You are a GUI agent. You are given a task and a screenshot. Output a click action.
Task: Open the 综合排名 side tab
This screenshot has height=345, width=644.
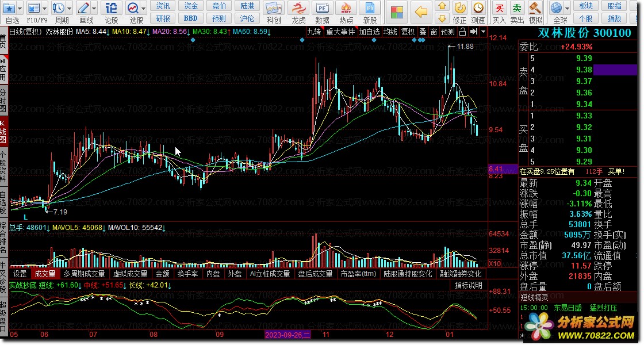[3, 238]
